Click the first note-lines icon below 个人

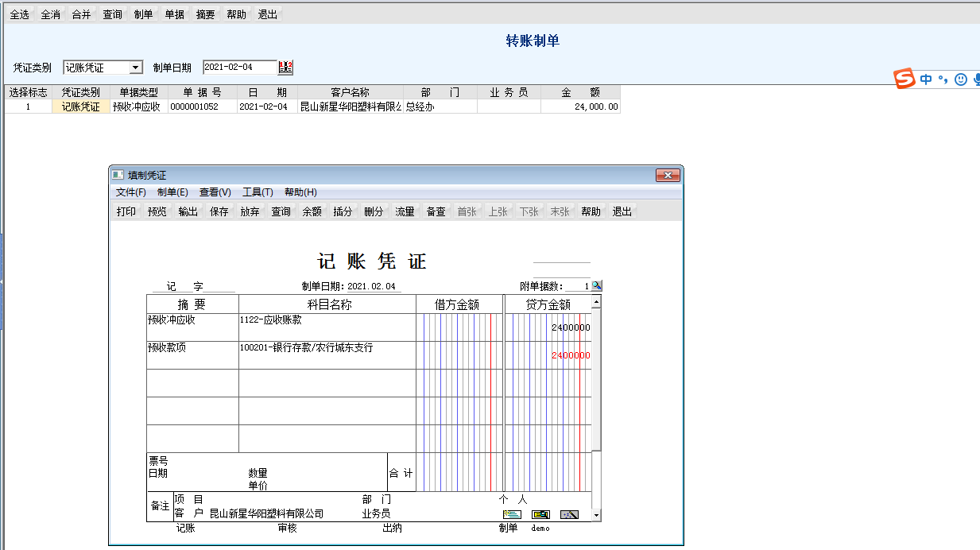tap(512, 514)
